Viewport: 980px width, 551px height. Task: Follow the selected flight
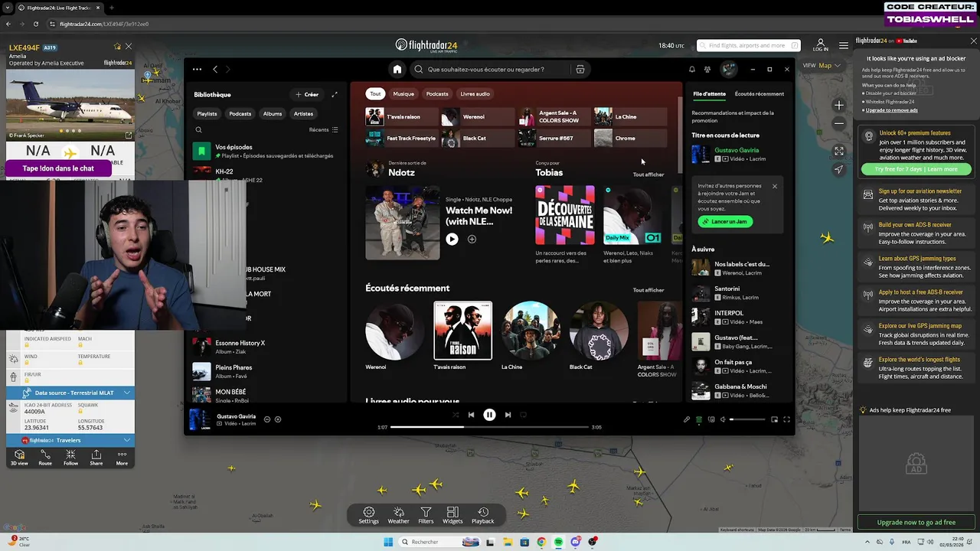pyautogui.click(x=70, y=458)
